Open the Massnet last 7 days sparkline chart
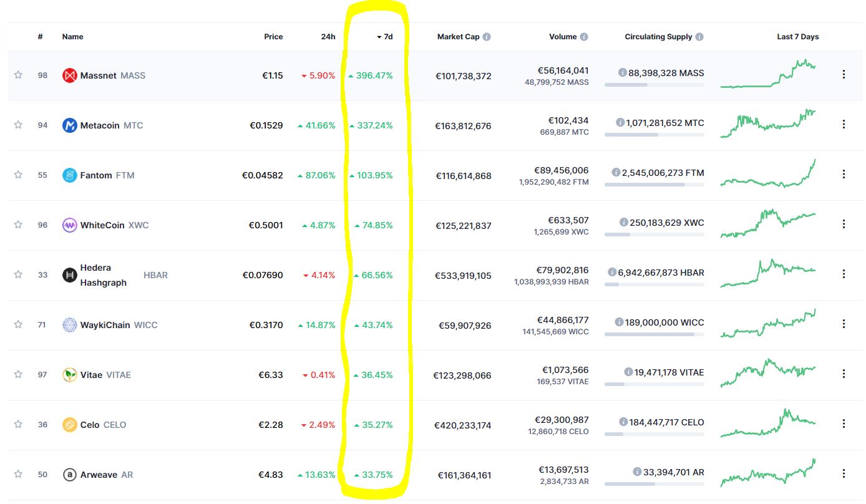The height and width of the screenshot is (504, 866). [767, 74]
